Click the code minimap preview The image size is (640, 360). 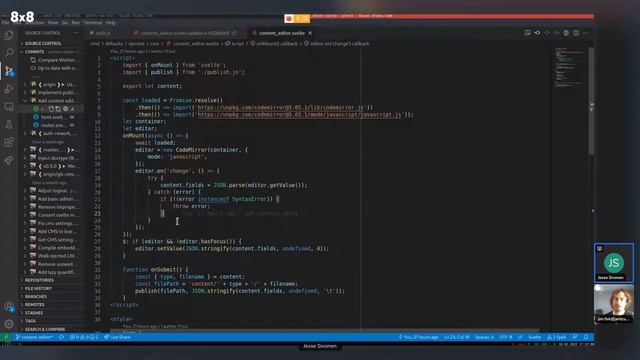(570, 67)
